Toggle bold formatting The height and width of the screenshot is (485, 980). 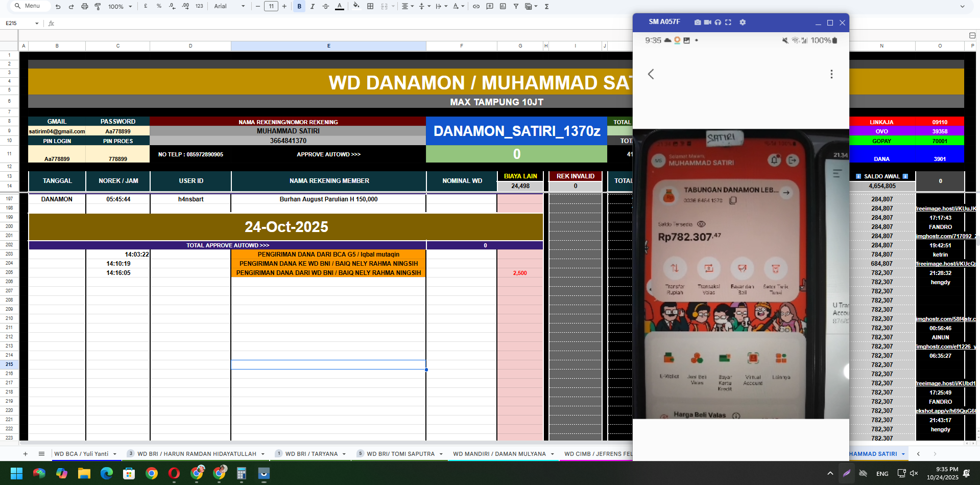point(299,6)
